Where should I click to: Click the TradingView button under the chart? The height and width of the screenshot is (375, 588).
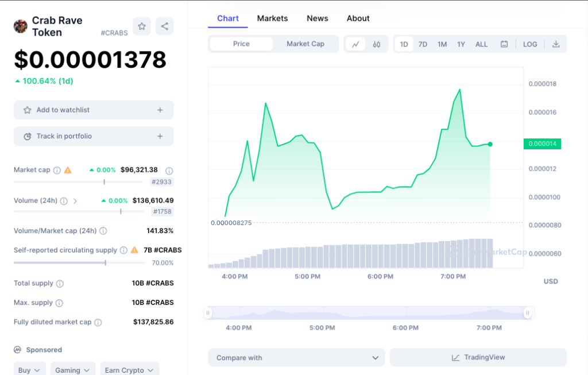[478, 357]
